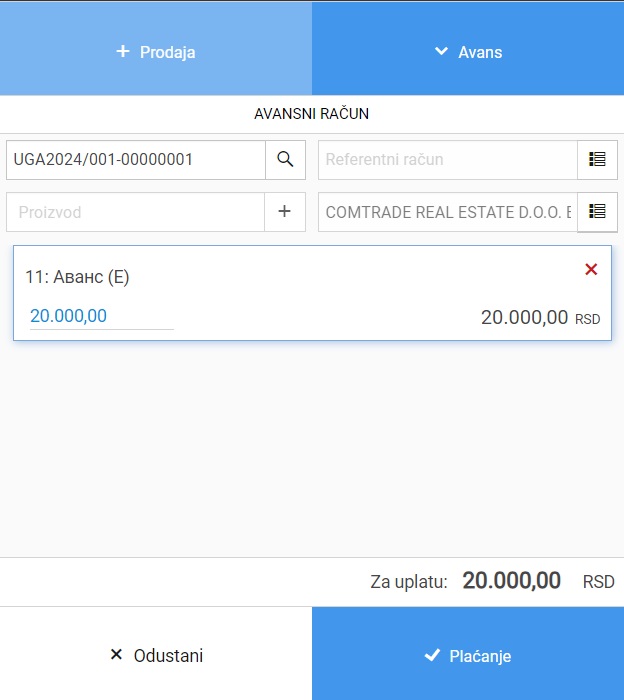This screenshot has height=700, width=624.
Task: Click the COMTRADE REAL ESTATE customer field
Action: coord(448,212)
